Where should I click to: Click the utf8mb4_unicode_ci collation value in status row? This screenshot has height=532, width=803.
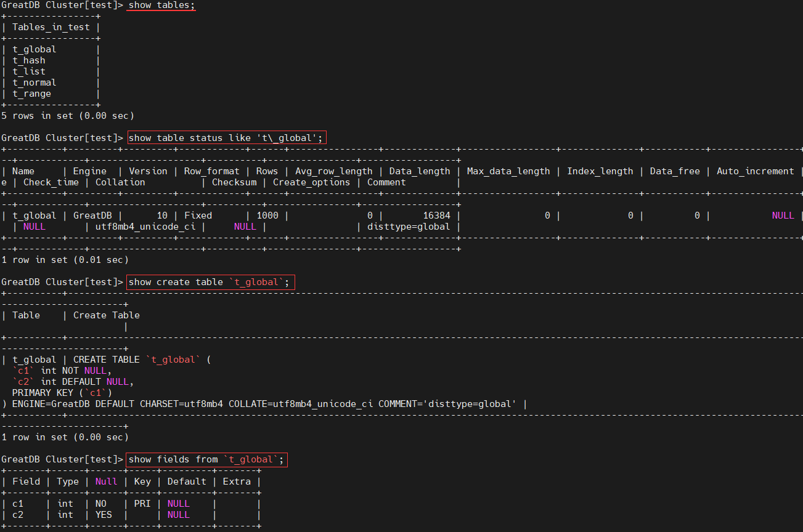tap(145, 227)
